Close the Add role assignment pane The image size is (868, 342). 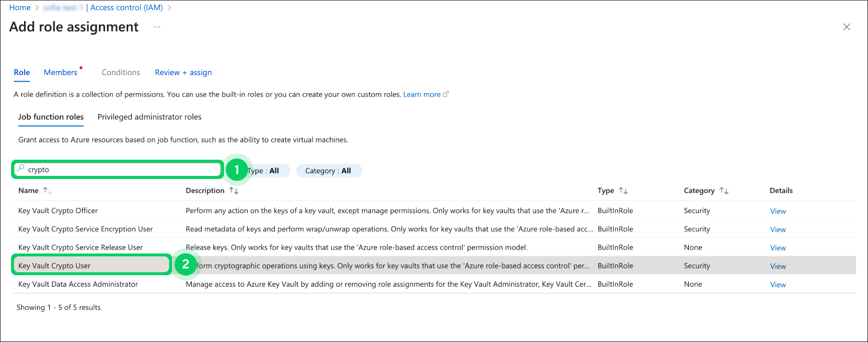(x=846, y=27)
